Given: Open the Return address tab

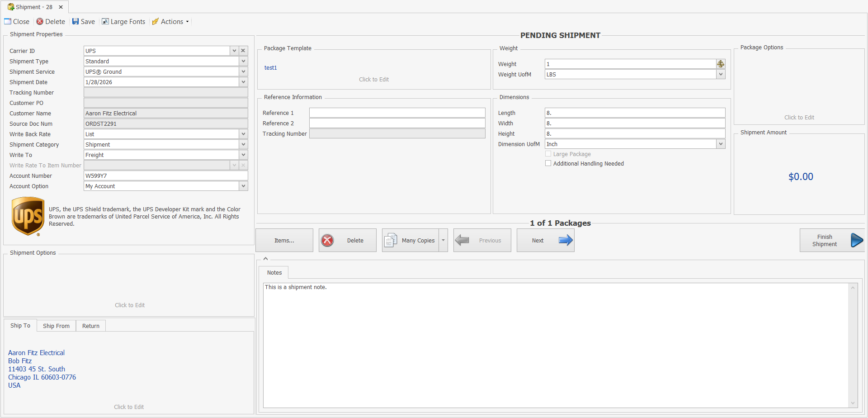Looking at the screenshot, I should 91,326.
